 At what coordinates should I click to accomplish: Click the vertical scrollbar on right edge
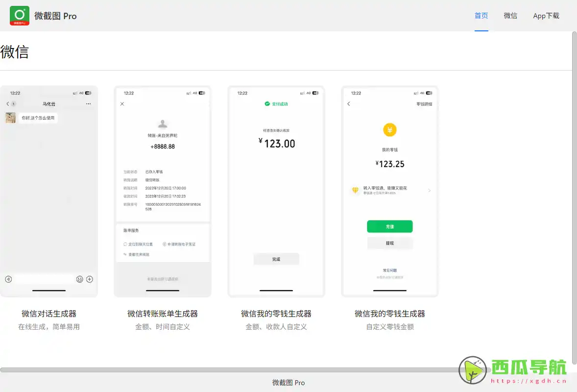[574, 197]
